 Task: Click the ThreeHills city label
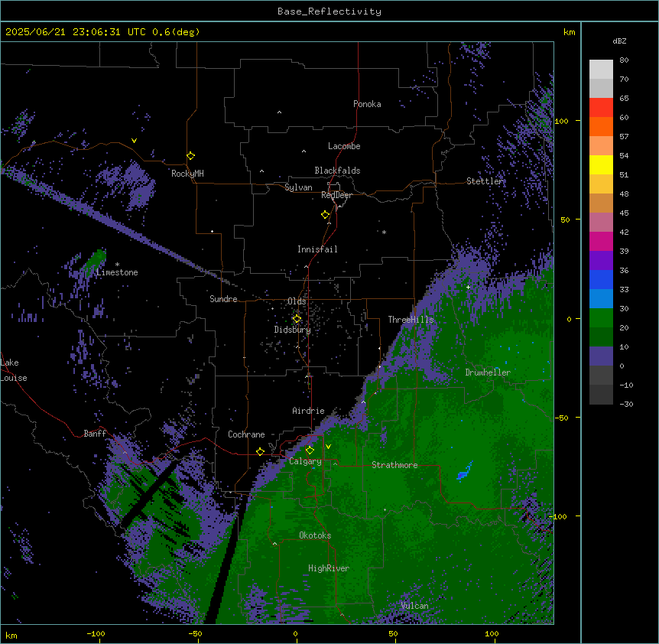coord(411,320)
